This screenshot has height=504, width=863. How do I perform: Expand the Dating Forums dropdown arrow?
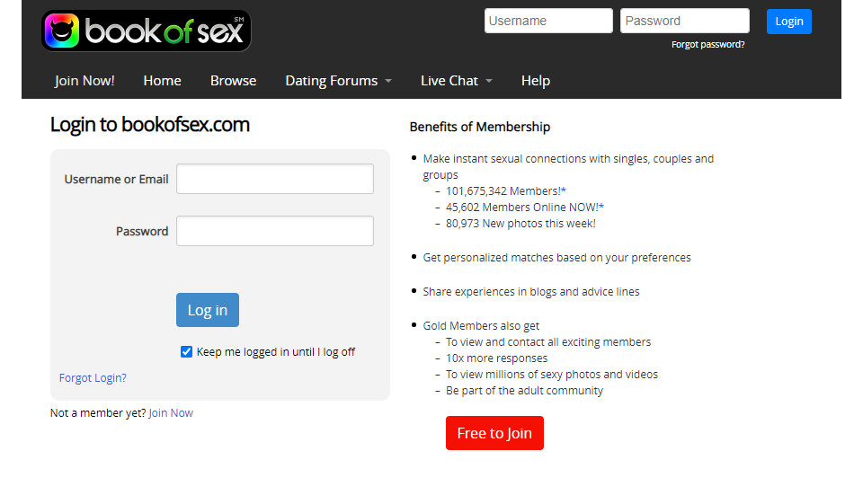[x=388, y=81]
